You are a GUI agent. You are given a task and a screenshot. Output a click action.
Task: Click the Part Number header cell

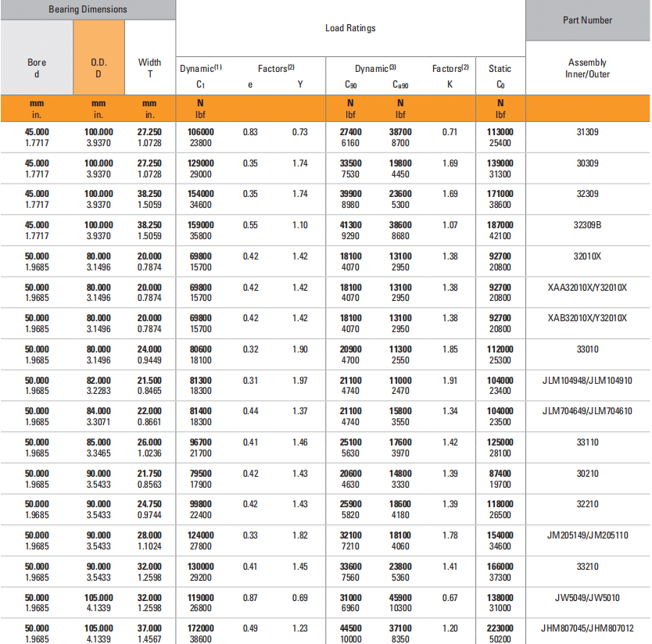[x=587, y=20]
